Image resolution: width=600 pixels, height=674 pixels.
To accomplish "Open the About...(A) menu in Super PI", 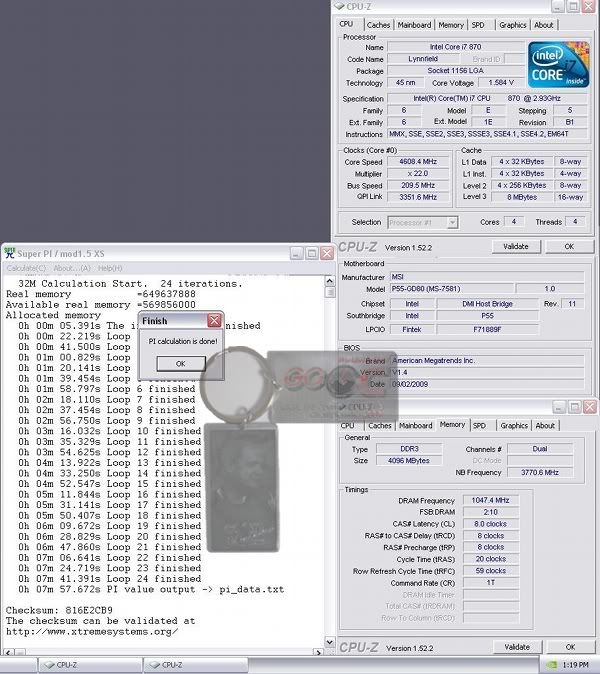I will point(71,268).
